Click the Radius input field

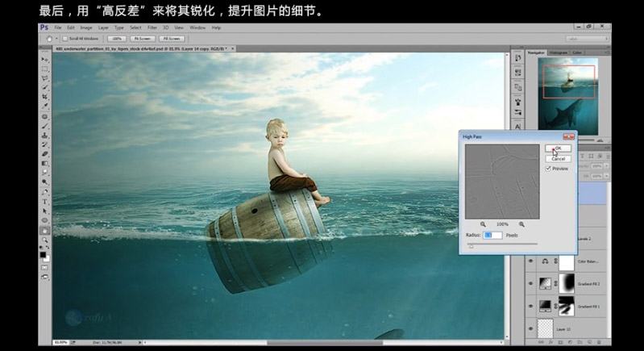[x=492, y=235]
